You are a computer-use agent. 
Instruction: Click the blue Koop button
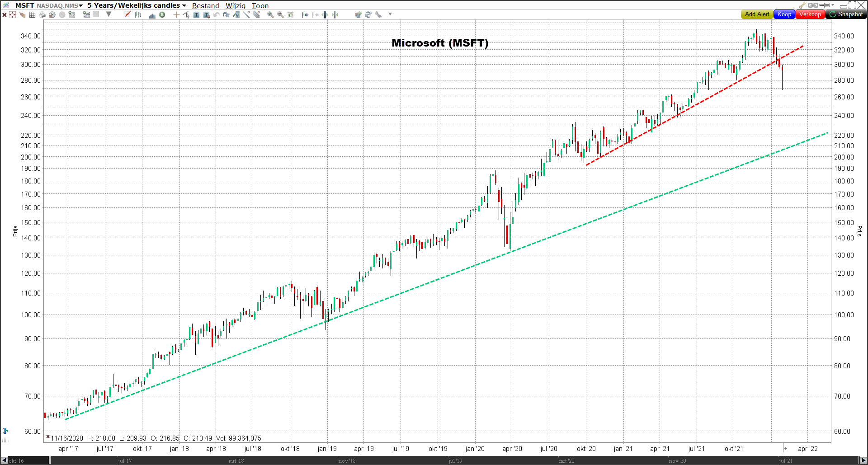784,14
